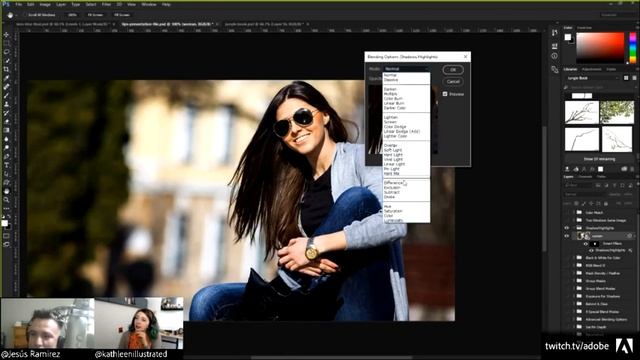Show the Black & White For Color group

click(567, 258)
